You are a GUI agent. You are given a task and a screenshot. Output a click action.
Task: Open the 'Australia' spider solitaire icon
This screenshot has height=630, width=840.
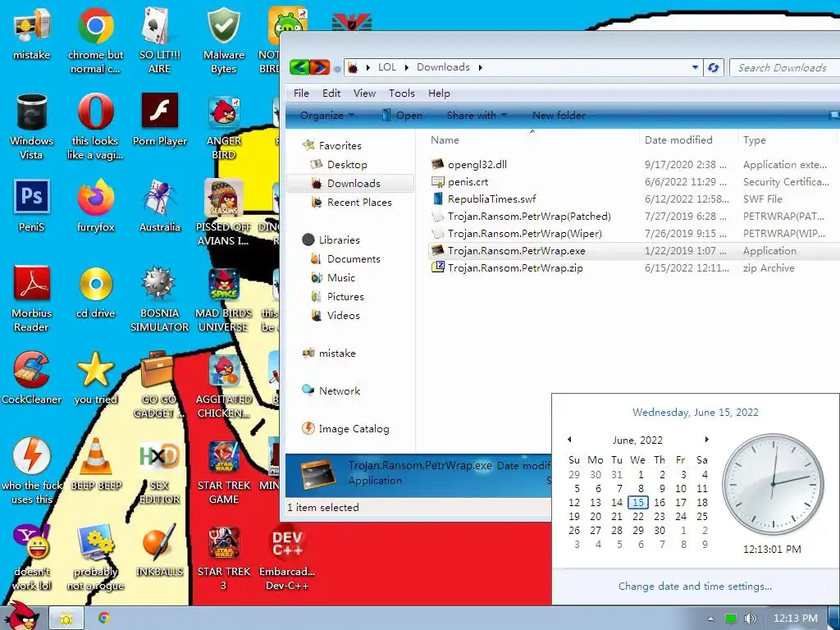click(160, 206)
